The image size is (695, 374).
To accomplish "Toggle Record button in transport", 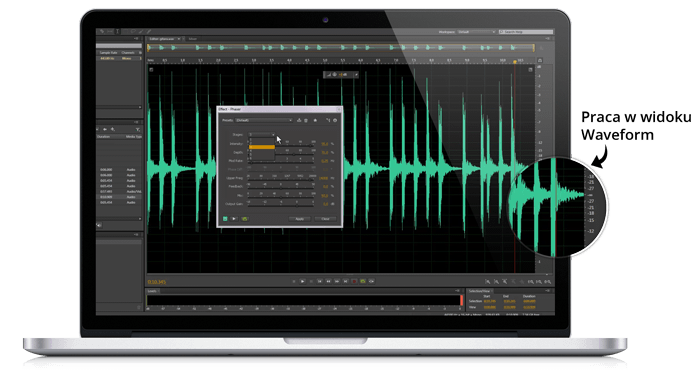I will [x=354, y=281].
